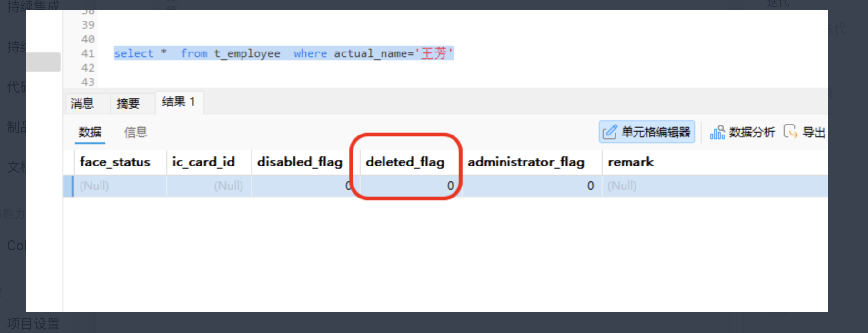Image resolution: width=868 pixels, height=333 pixels.
Task: Switch to the 消息 tab
Action: coord(82,104)
